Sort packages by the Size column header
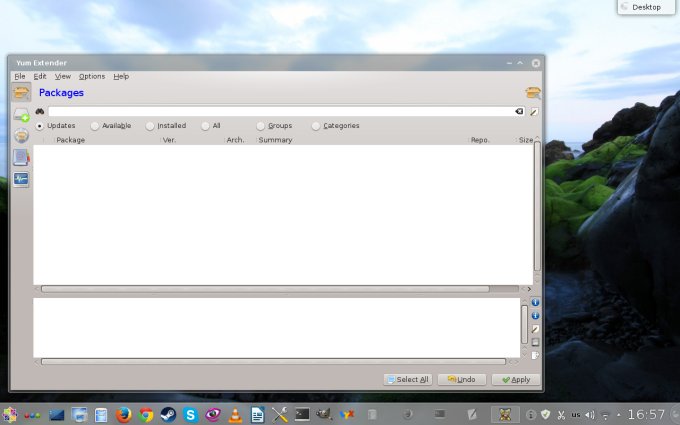The image size is (680, 425). (x=525, y=140)
